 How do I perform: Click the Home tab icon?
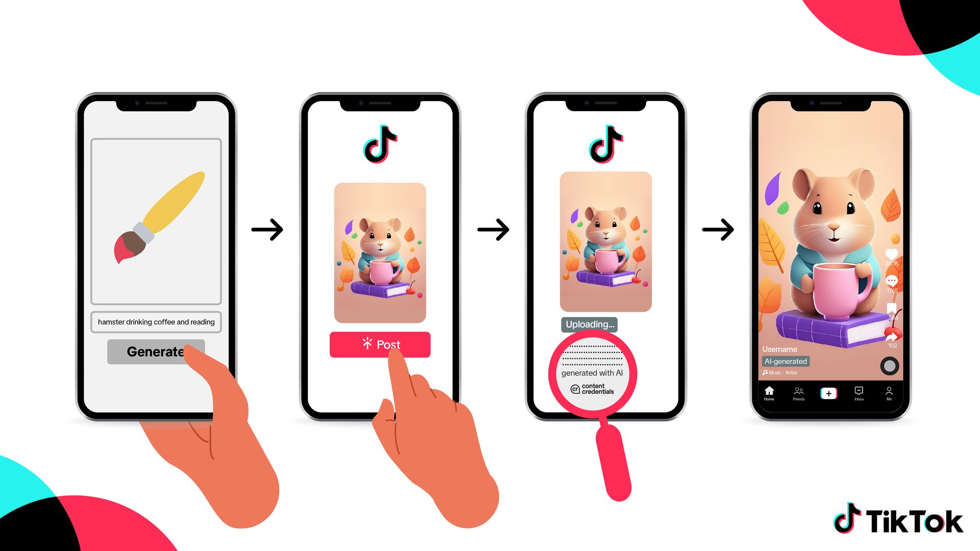(769, 392)
